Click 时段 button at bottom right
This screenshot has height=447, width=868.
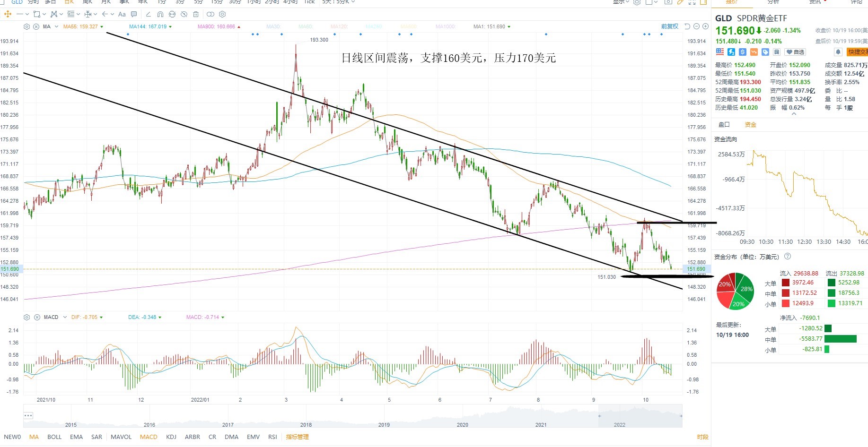[702, 437]
